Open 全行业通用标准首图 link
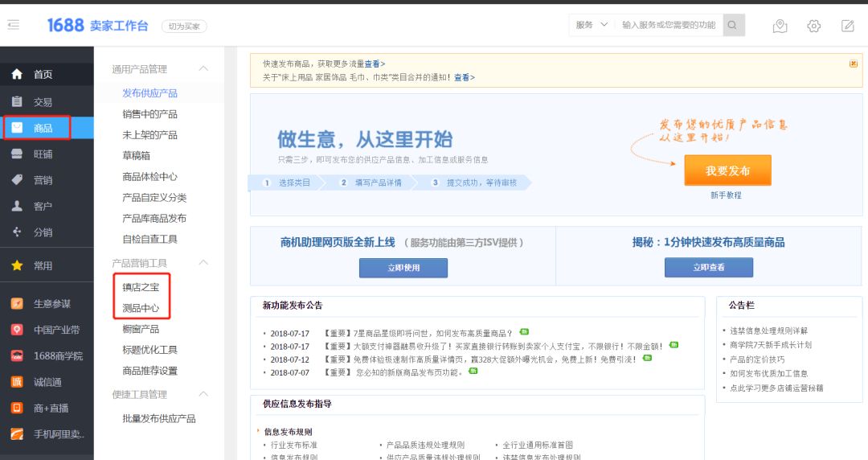 pos(538,445)
